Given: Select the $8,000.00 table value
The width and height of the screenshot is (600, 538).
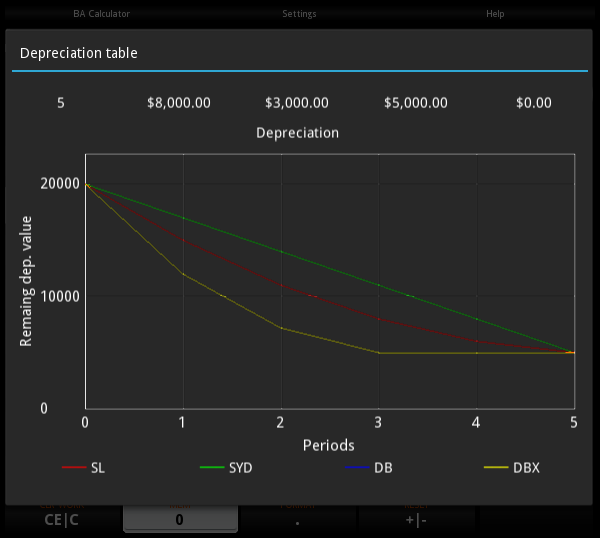Looking at the screenshot, I should pyautogui.click(x=179, y=103).
